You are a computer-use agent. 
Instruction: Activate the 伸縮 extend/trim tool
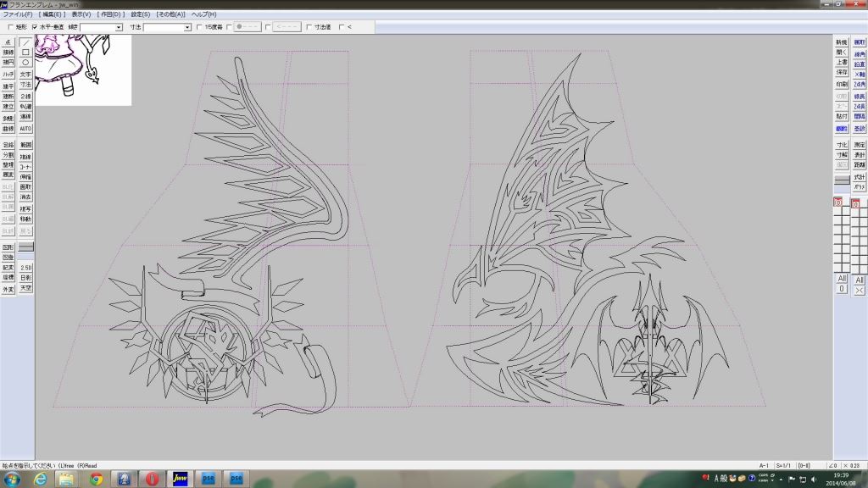[25, 177]
